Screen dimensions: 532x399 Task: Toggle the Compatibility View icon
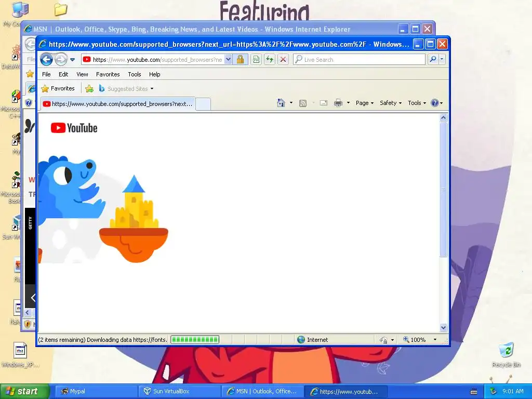tap(256, 60)
